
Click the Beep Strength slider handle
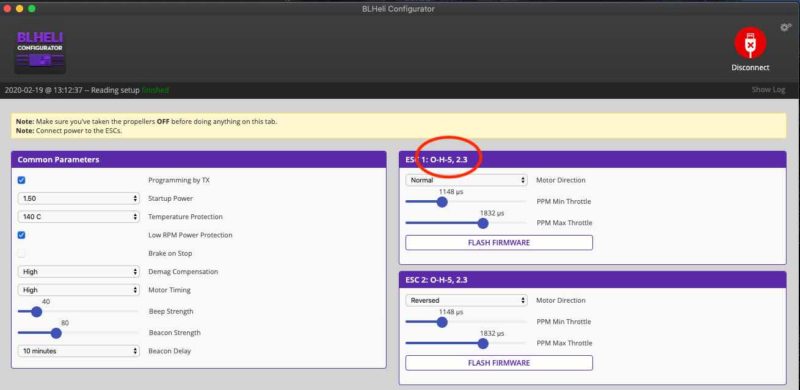[36, 312]
